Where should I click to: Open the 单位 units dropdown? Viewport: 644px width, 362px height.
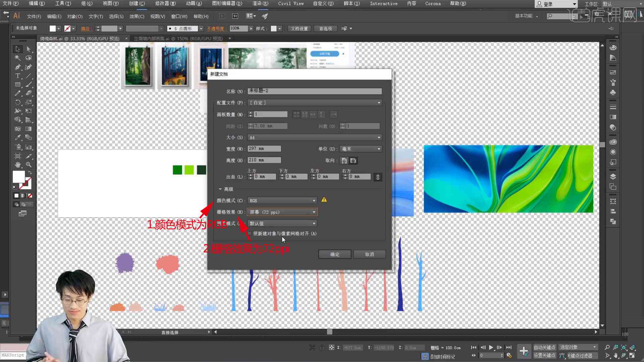click(x=361, y=149)
